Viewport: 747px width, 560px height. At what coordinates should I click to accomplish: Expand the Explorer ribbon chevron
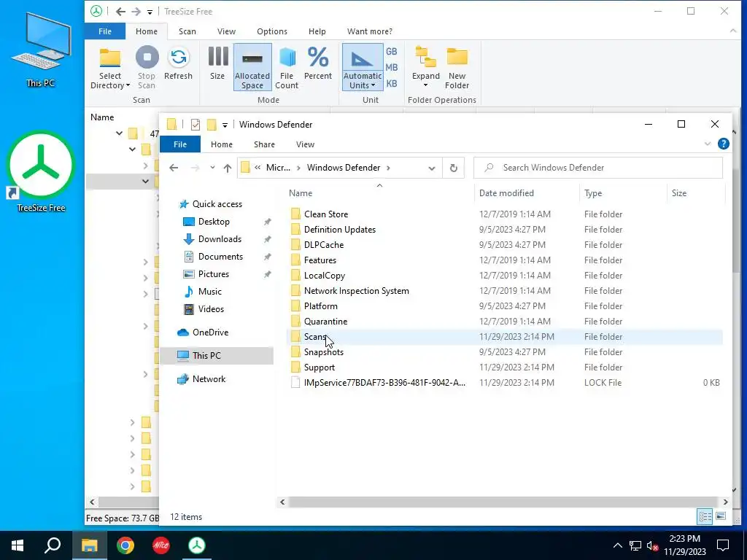(708, 144)
